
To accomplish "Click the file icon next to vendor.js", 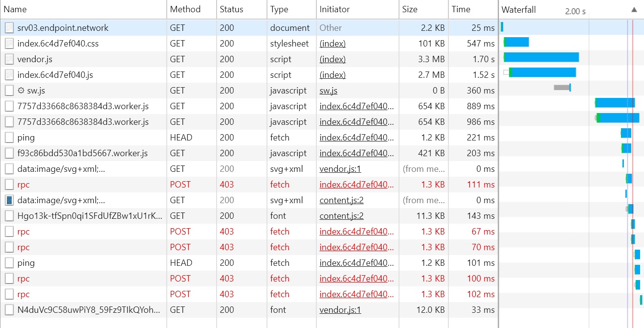I will coord(9,59).
